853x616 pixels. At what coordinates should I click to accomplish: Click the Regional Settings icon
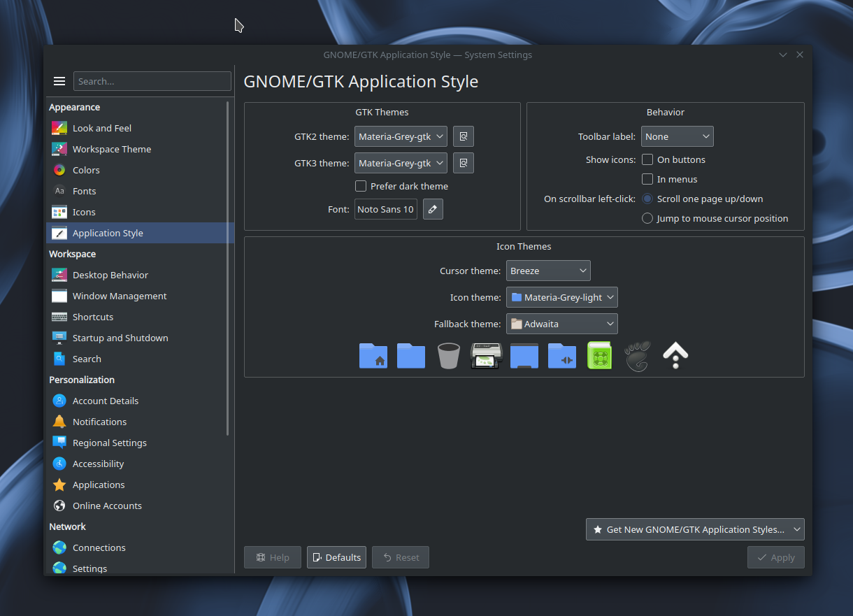point(59,443)
